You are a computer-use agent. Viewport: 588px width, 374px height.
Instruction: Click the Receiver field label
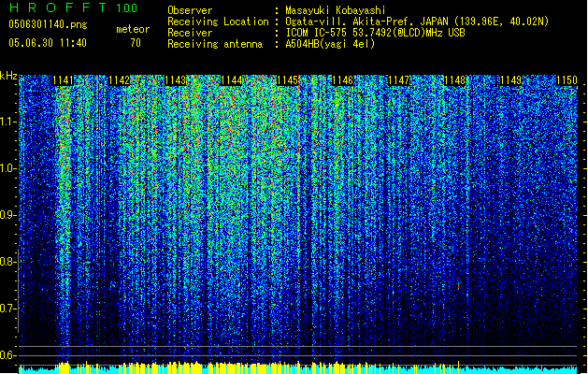tap(190, 33)
